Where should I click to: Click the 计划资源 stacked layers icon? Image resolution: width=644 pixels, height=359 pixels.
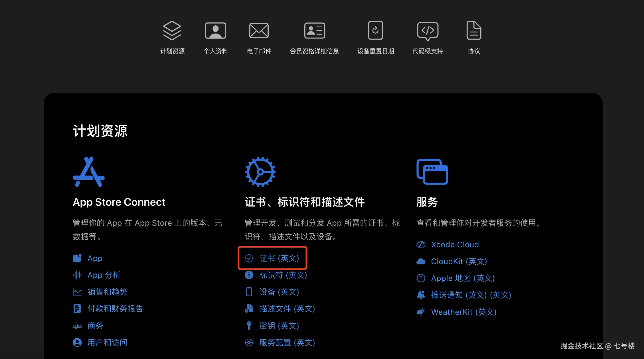coord(172,30)
